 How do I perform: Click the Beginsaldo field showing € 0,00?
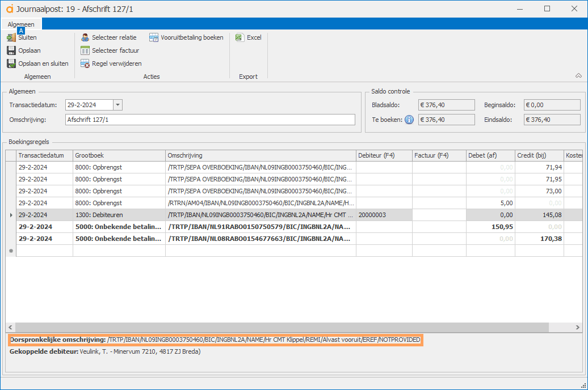coord(552,105)
